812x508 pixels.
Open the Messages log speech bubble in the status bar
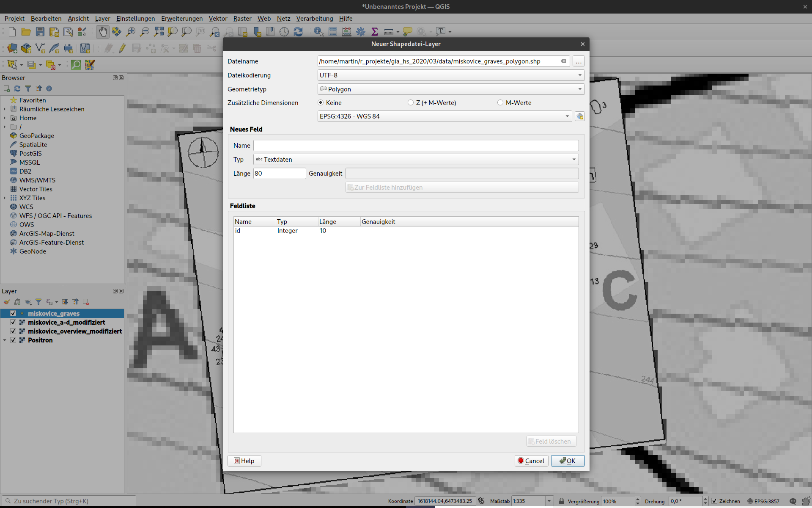pos(793,501)
